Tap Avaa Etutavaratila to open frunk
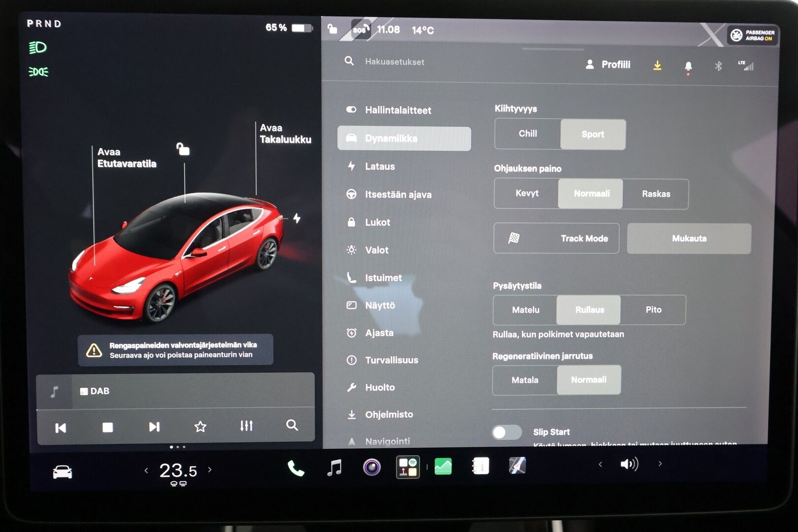Screen dimensions: 798x532 click(127, 158)
